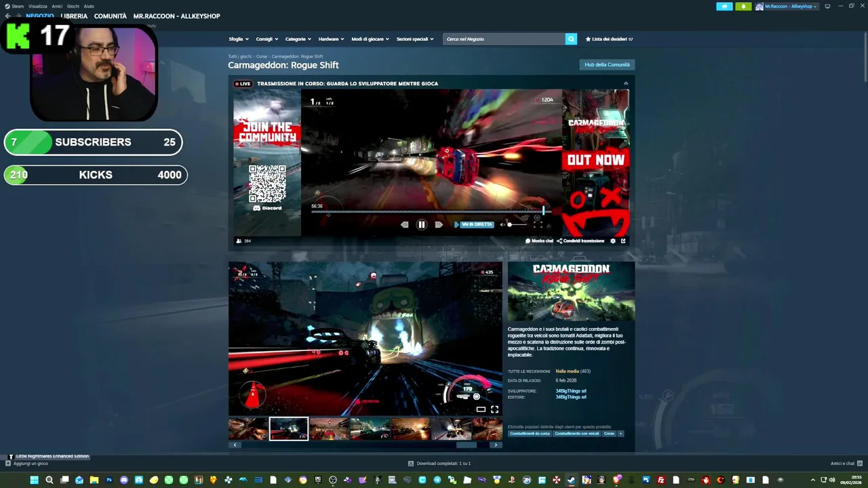Expand the 'Sezioni speciali' dropdown
Screen dimensions: 868x488
(415, 39)
